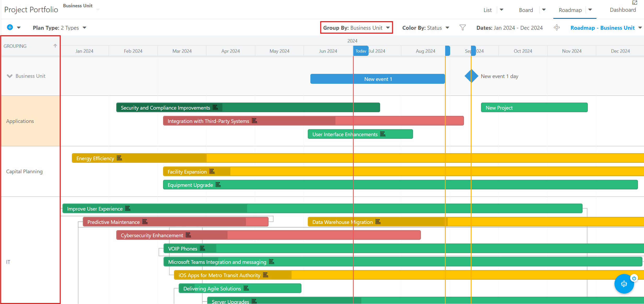Select the IT group row
Image resolution: width=644 pixels, height=304 pixels.
31,262
